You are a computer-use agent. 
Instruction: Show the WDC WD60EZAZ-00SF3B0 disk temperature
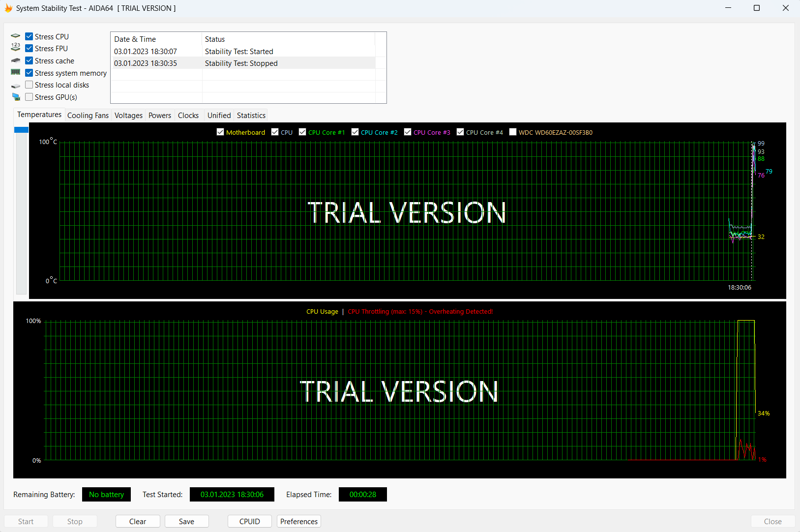[x=513, y=132]
